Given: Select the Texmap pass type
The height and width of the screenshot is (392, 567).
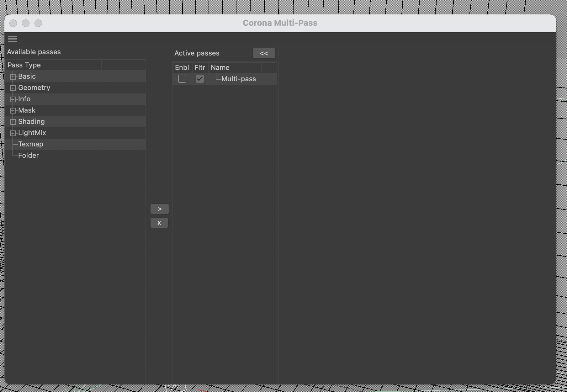Looking at the screenshot, I should pos(31,144).
